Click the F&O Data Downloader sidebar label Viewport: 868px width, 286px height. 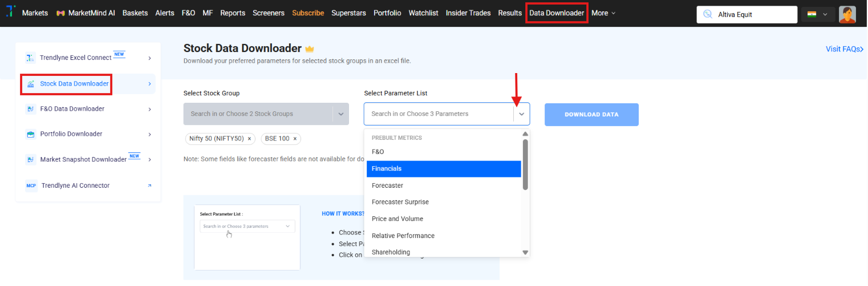tap(72, 108)
